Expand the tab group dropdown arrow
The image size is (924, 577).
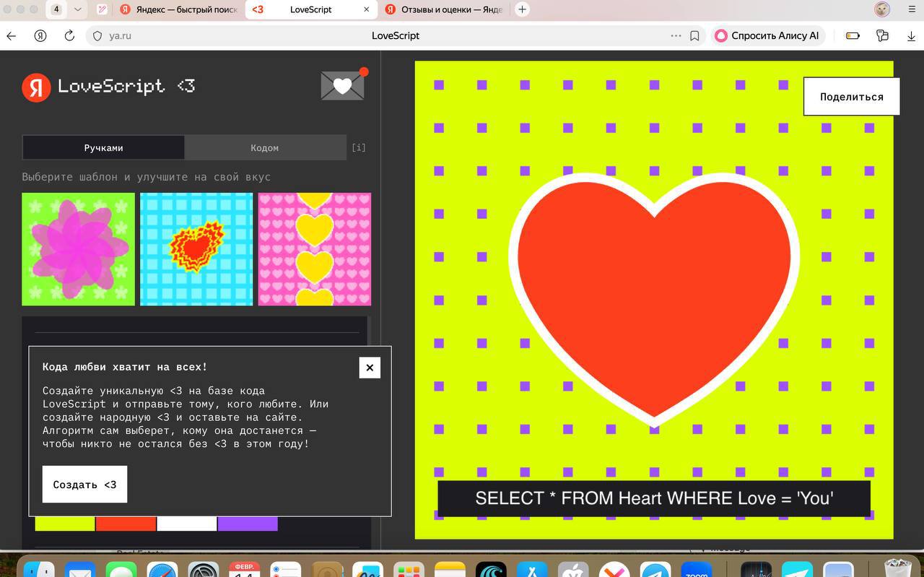coord(78,9)
